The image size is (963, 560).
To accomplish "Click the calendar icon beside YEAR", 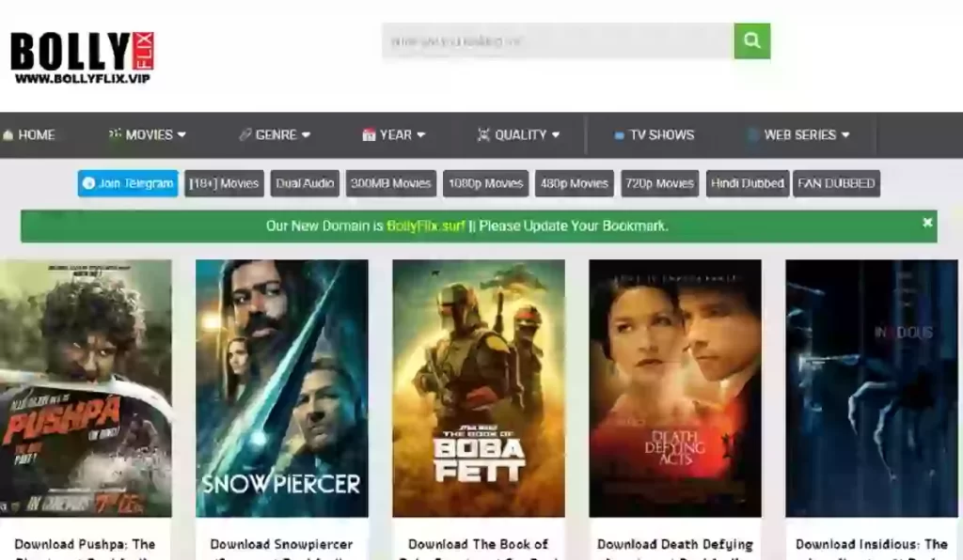I will click(x=368, y=134).
